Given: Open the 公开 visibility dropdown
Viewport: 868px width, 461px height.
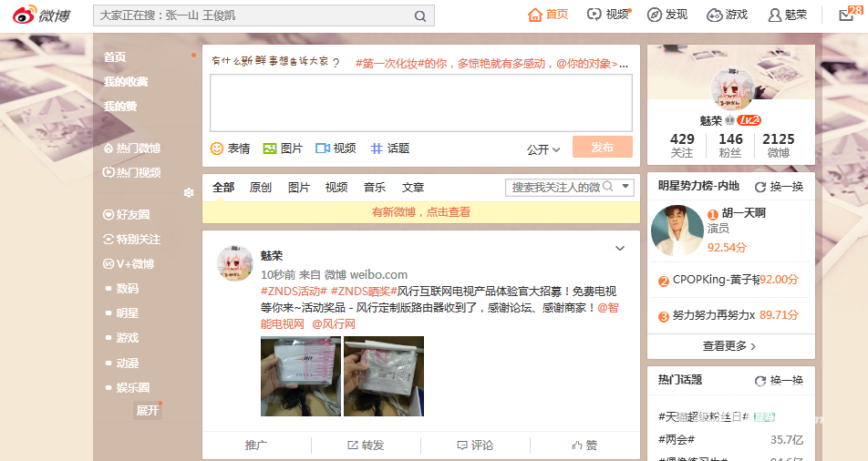Looking at the screenshot, I should 543,149.
